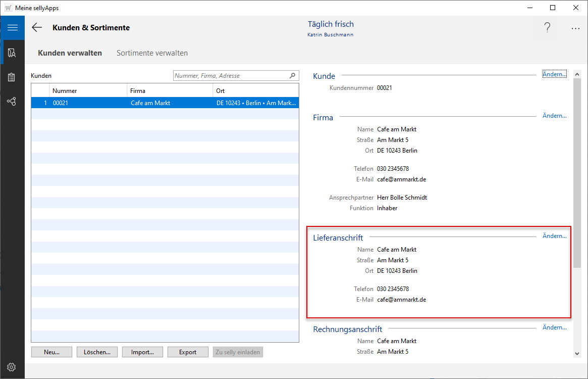Click the Import... button
Viewport: 588px width, 379px height.
pos(142,352)
